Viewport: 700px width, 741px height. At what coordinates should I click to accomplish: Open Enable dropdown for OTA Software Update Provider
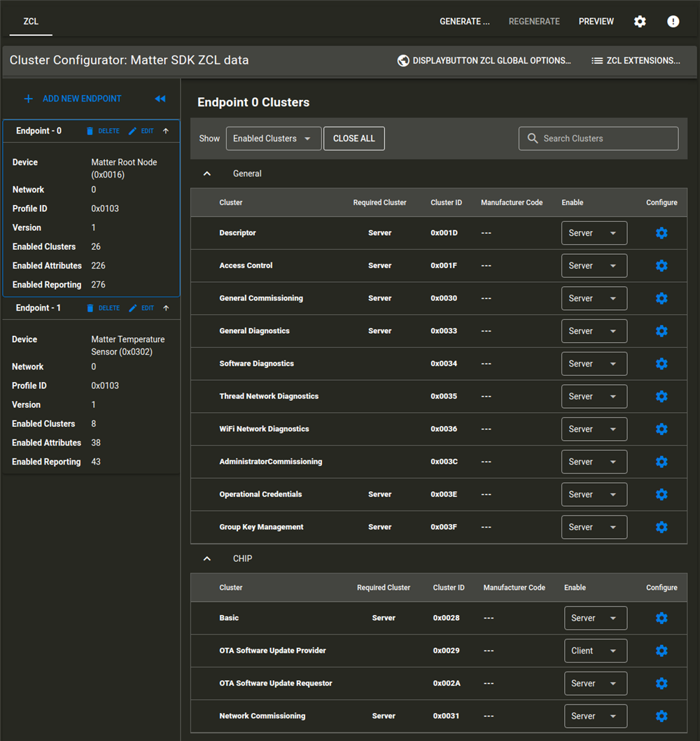coord(596,651)
